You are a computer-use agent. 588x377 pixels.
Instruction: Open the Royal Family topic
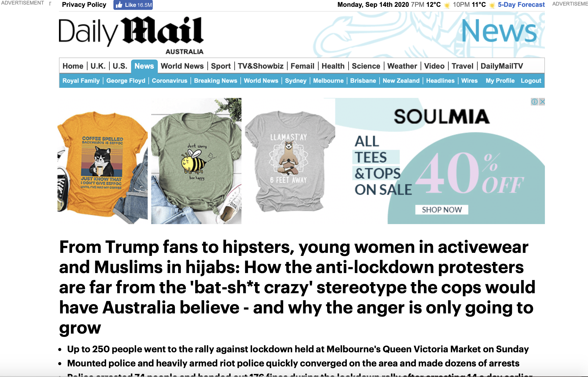pos(81,81)
